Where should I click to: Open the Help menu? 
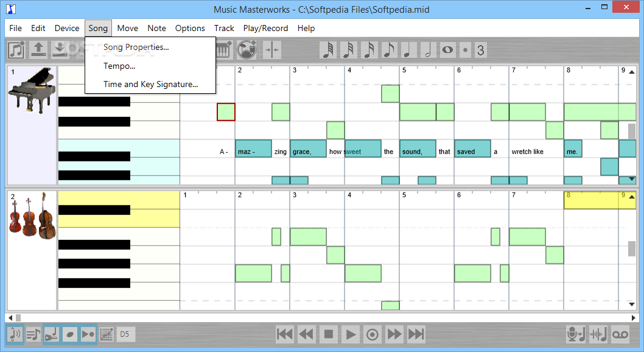click(x=306, y=28)
